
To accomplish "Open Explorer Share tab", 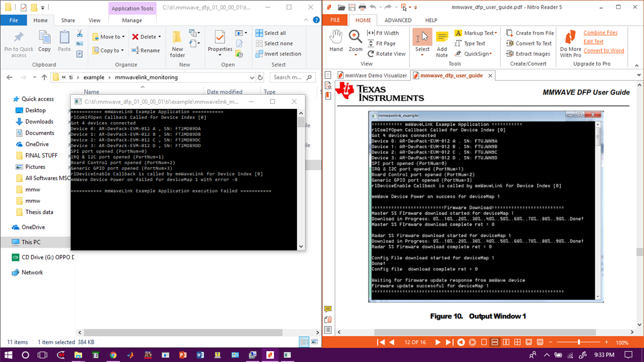I will (x=68, y=20).
